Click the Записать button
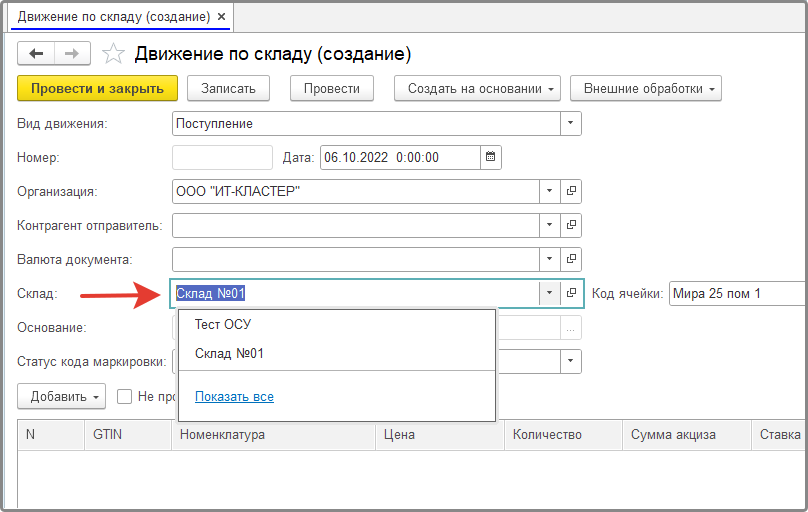Viewport: 808px width, 512px height. (x=228, y=89)
